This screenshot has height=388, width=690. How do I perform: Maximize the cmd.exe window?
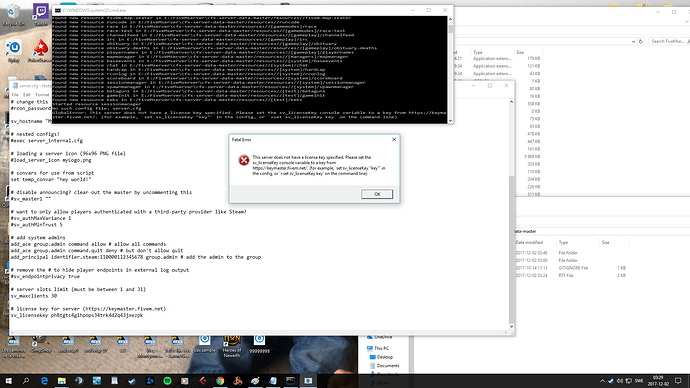(x=429, y=10)
